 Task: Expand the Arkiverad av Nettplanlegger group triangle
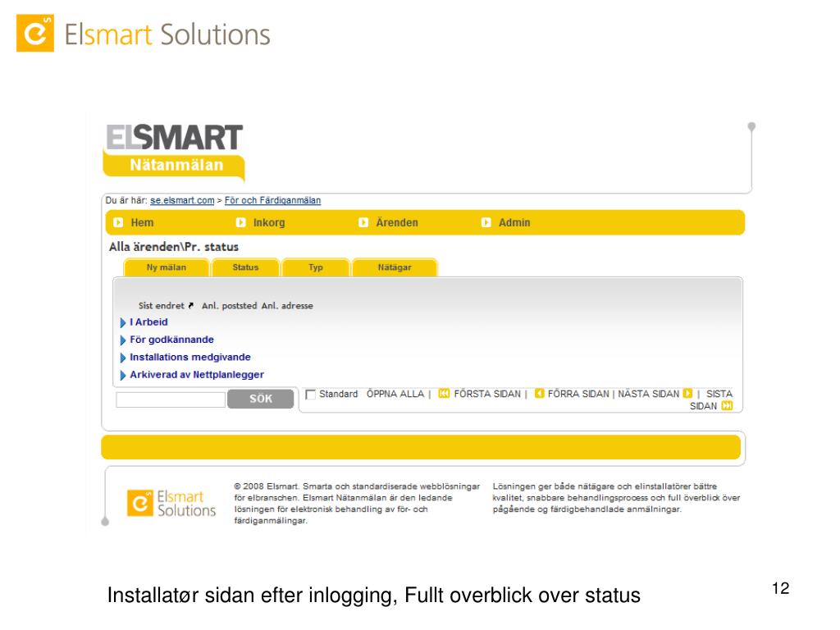click(123, 376)
